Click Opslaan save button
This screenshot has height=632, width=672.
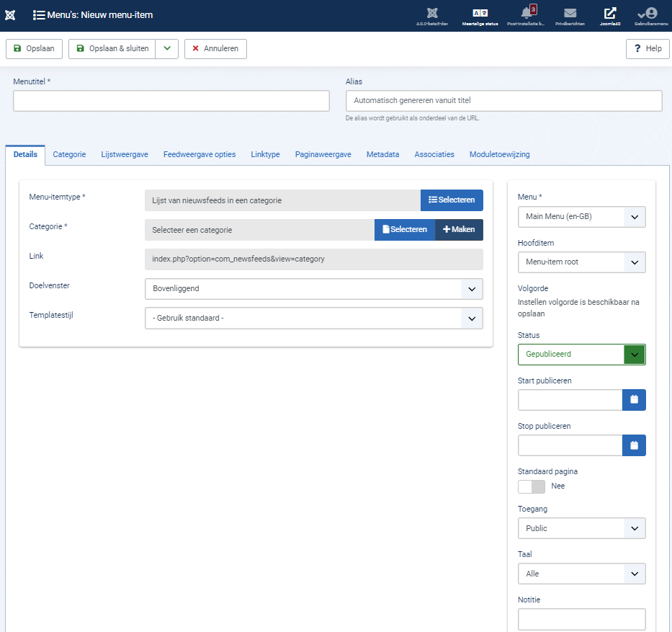[35, 49]
